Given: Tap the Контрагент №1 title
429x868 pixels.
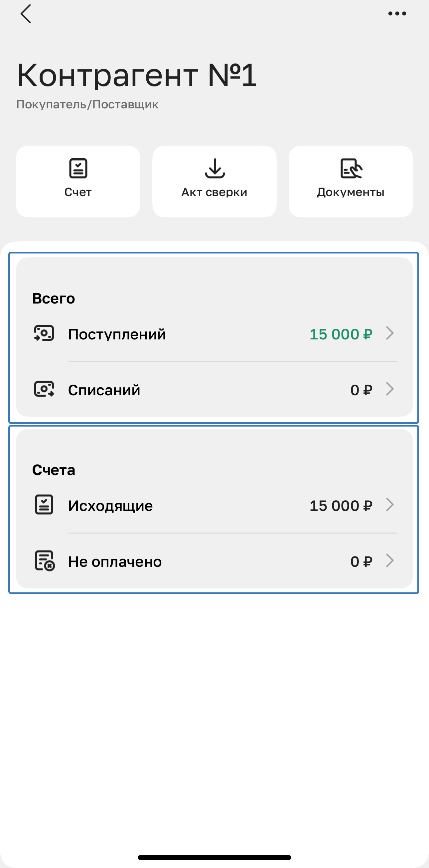Looking at the screenshot, I should coord(137,75).
